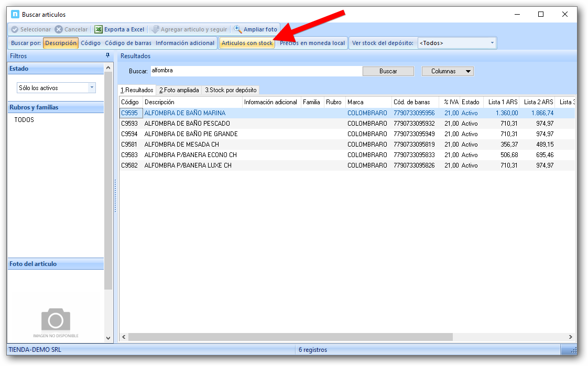Toggle the Filtros panel pin icon
588x366 pixels.
108,56
